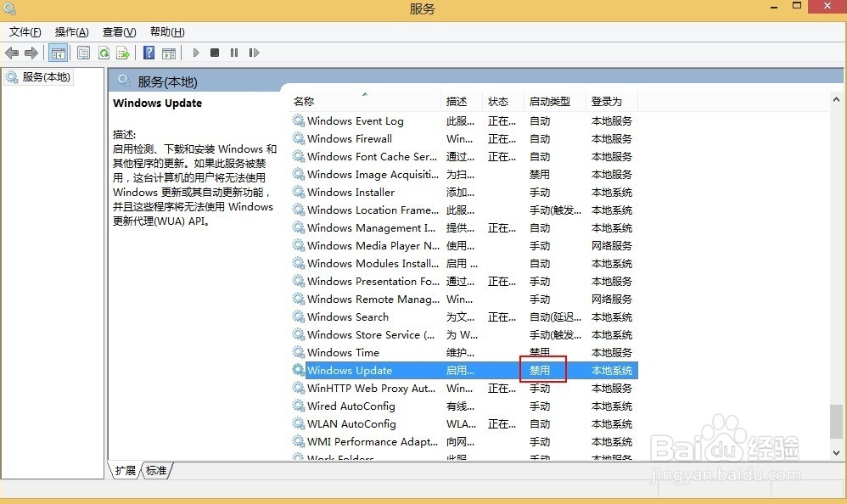Screen dimensions: 847x504
Task: Select Windows Image Acquisition service
Action: [464, 175]
